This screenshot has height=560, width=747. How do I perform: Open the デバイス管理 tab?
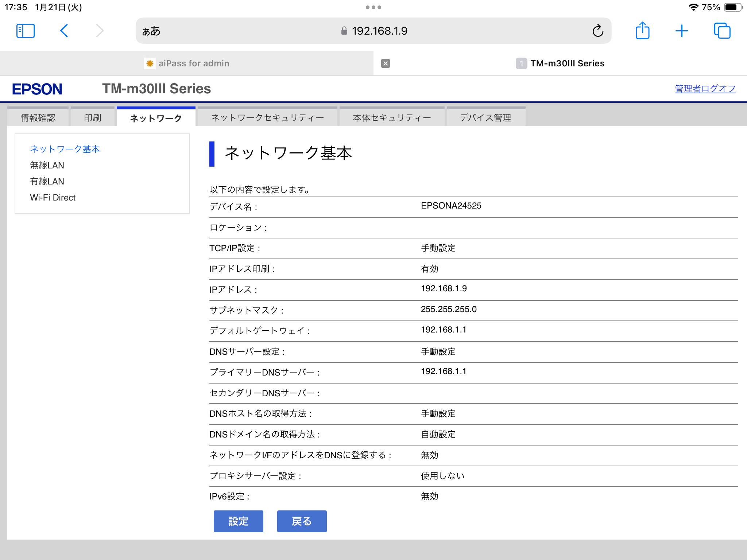tap(486, 117)
